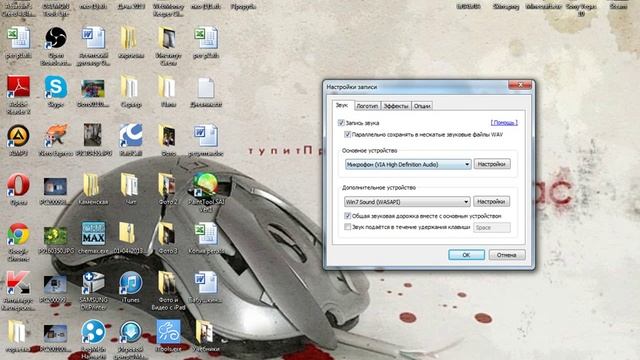Open the Adobe Reader X shortcut
640x360 pixels.
[x=18, y=88]
